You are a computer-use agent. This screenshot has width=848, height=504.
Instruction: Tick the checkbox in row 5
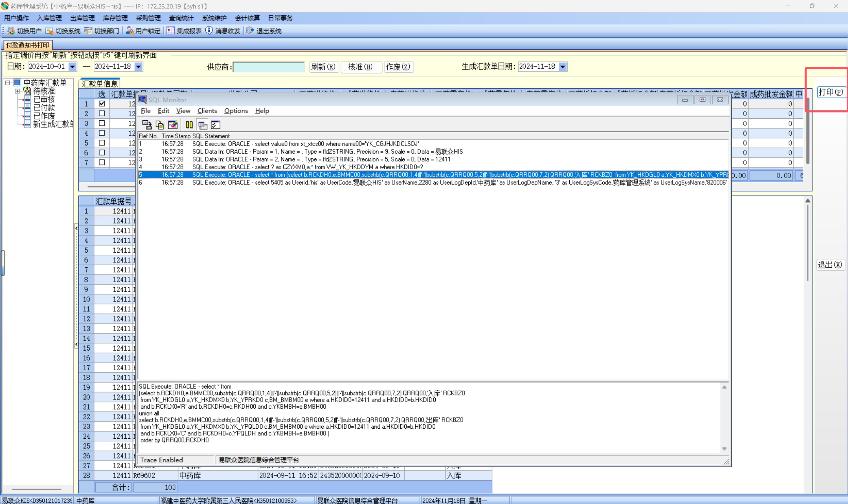click(102, 143)
